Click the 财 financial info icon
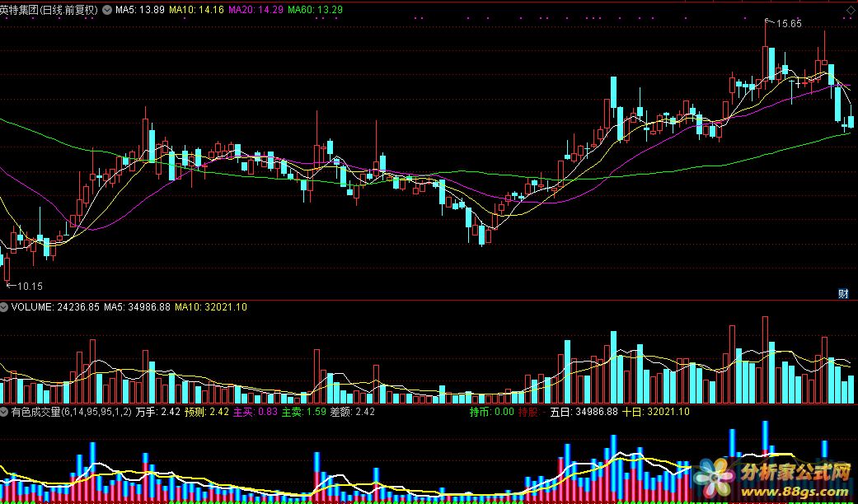 (843, 293)
